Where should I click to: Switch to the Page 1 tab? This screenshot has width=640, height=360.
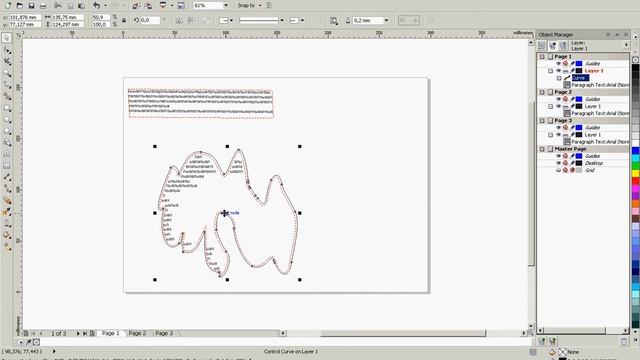[x=111, y=333]
